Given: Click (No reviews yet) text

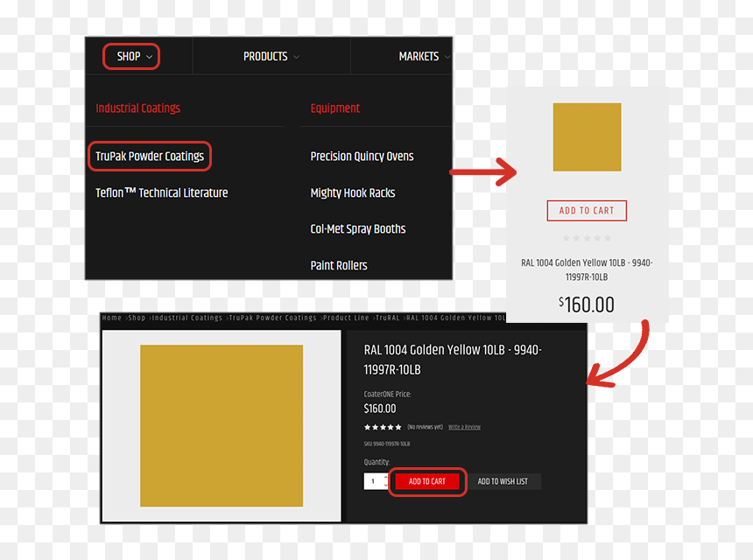Looking at the screenshot, I should (425, 427).
